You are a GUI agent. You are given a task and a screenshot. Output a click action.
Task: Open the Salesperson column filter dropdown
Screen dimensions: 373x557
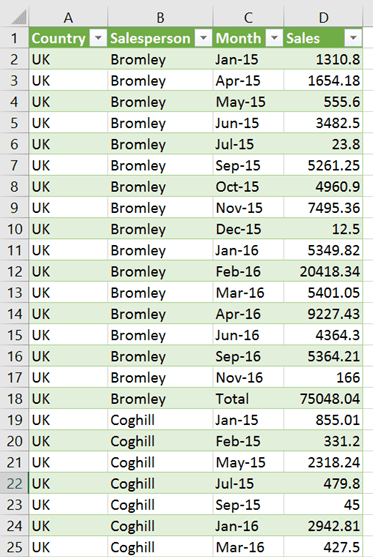pyautogui.click(x=204, y=38)
